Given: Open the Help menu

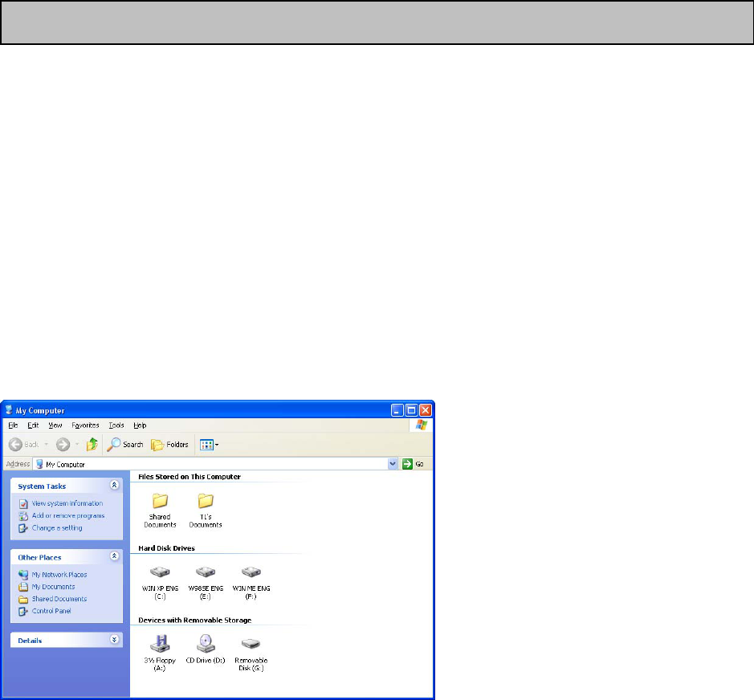Looking at the screenshot, I should point(140,425).
